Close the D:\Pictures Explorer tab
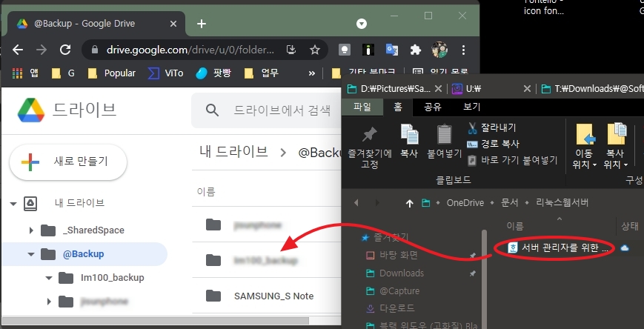Image resolution: width=644 pixels, height=329 pixels. pos(438,88)
